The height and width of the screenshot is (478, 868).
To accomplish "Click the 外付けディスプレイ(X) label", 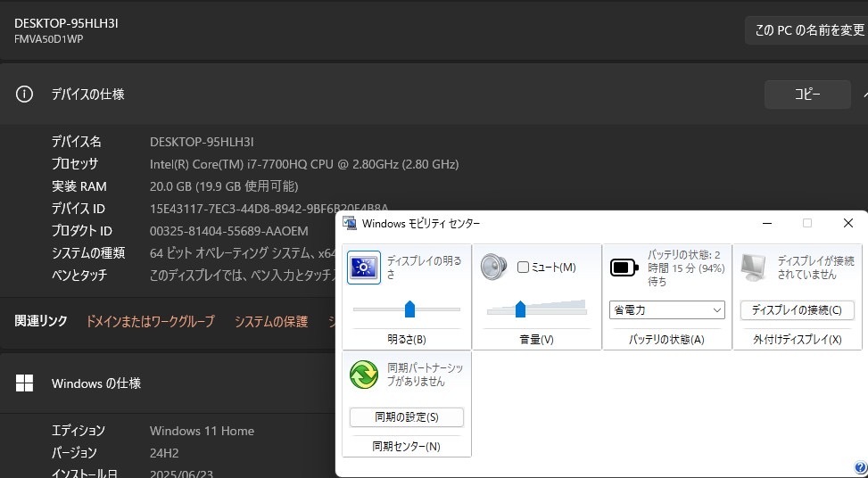I will pyautogui.click(x=798, y=340).
